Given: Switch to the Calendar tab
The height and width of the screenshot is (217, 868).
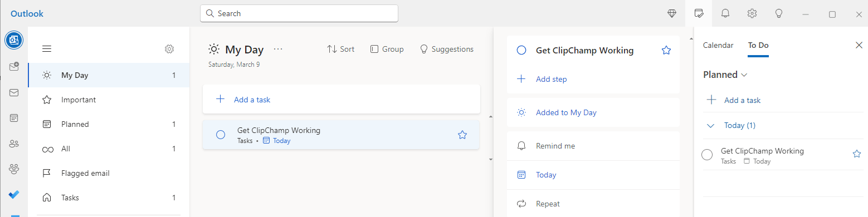Looking at the screenshot, I should (x=718, y=46).
